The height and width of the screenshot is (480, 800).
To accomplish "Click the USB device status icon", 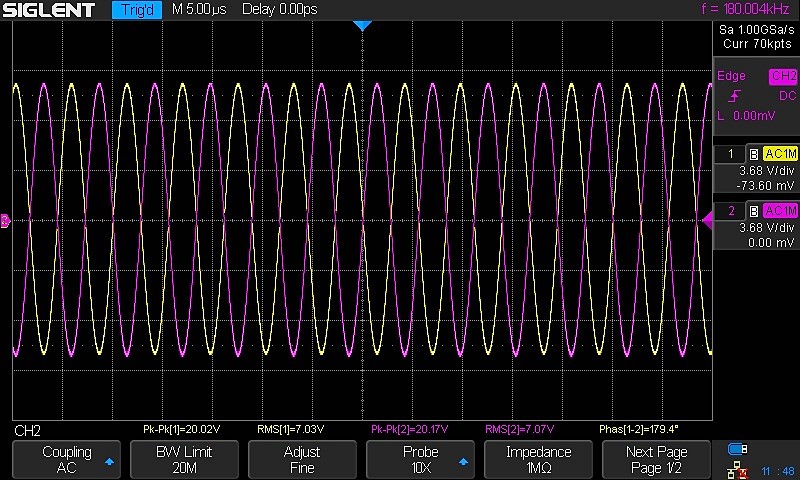I will coord(738,449).
